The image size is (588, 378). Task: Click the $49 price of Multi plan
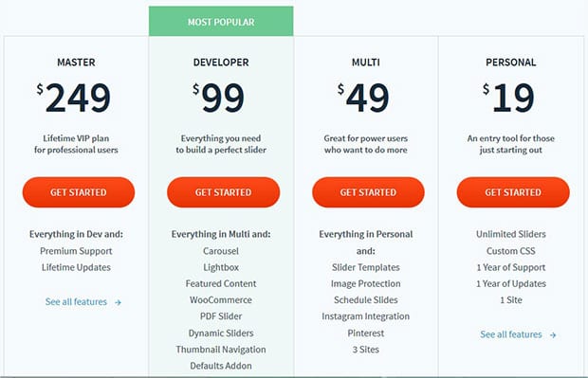click(363, 98)
